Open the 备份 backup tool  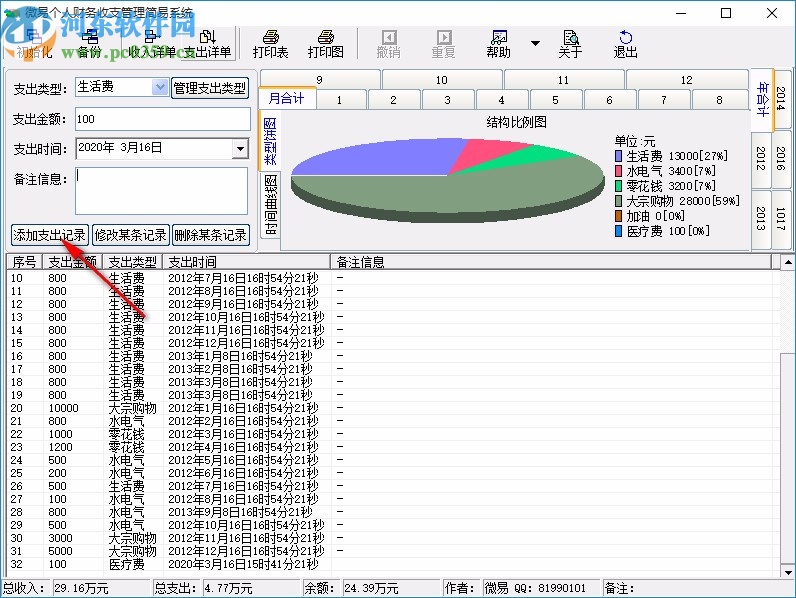89,43
